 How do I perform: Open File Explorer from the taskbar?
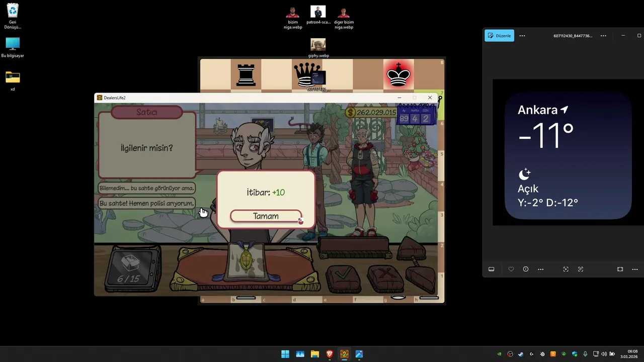315,354
